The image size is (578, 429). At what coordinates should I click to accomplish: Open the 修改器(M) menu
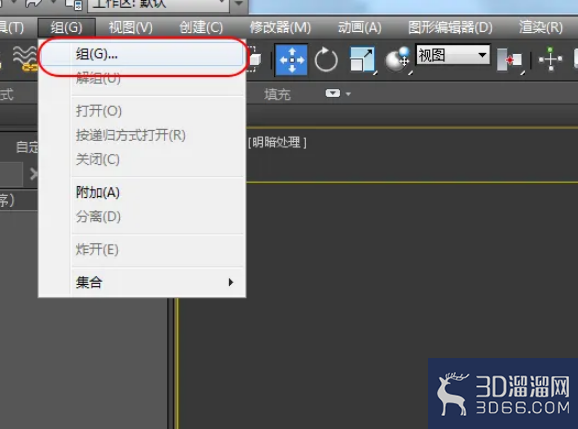[280, 28]
